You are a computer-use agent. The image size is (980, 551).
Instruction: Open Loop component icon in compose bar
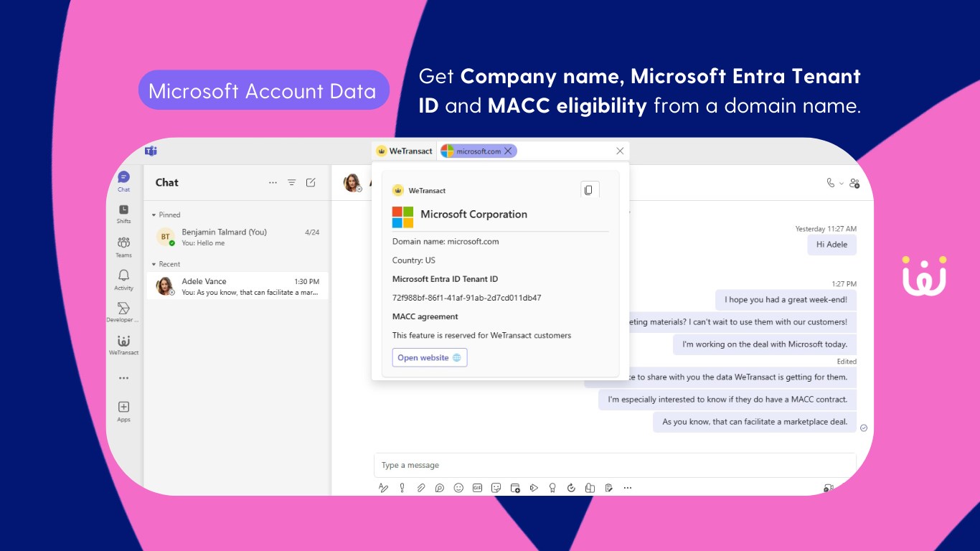pyautogui.click(x=440, y=488)
